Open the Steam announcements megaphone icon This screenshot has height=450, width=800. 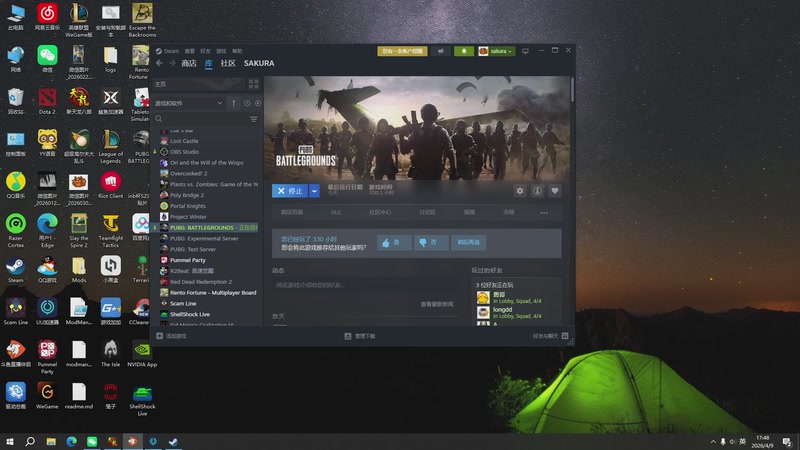click(441, 51)
